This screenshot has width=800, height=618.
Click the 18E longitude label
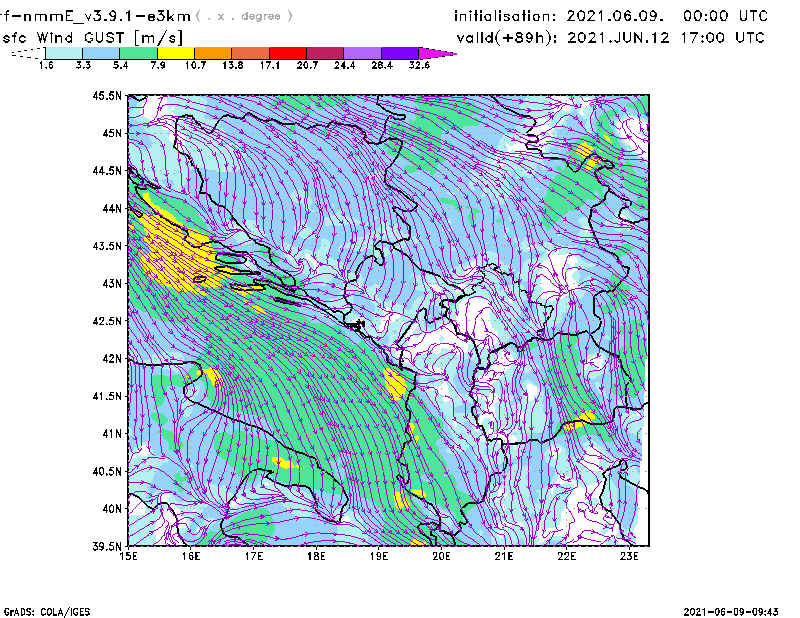(x=316, y=556)
